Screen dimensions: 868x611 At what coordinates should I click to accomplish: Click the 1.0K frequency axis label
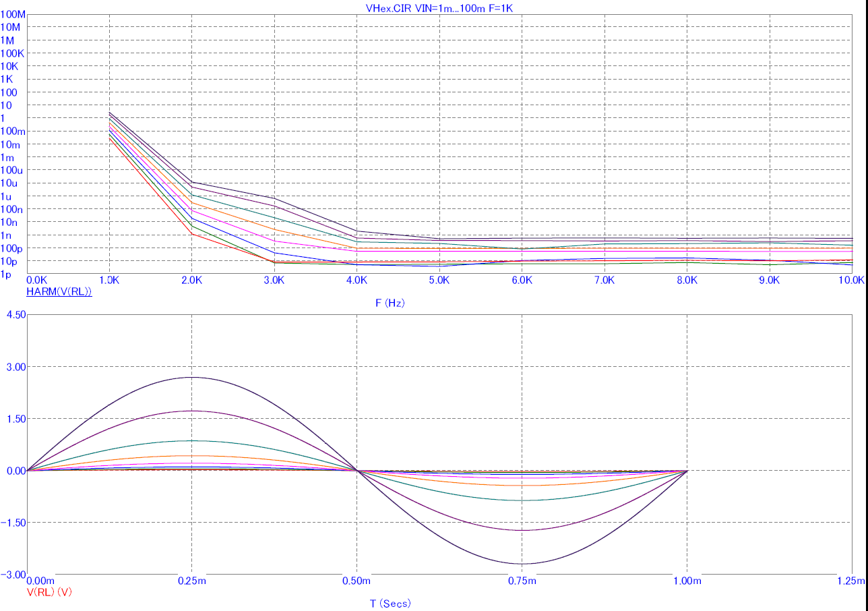pyautogui.click(x=109, y=279)
